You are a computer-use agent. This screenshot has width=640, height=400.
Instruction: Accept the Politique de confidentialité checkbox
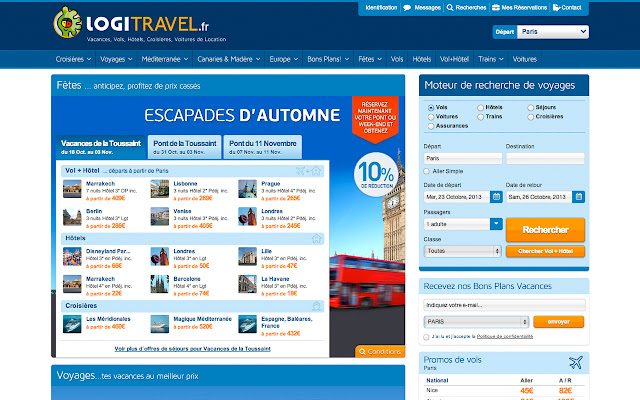coord(427,337)
